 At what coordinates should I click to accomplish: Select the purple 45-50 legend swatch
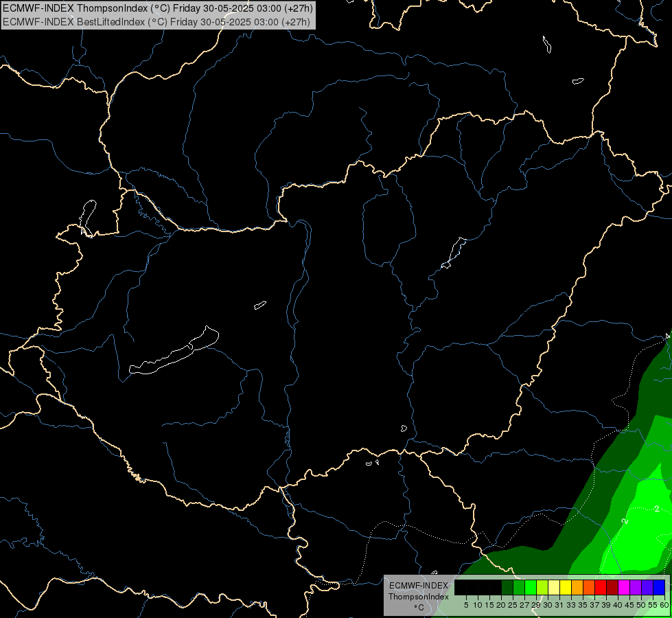[636, 587]
